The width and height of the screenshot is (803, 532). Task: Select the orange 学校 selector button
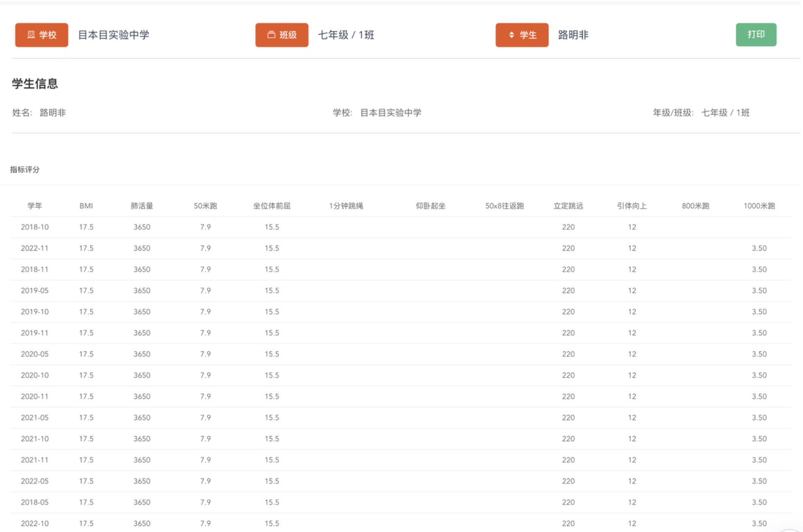(x=42, y=35)
